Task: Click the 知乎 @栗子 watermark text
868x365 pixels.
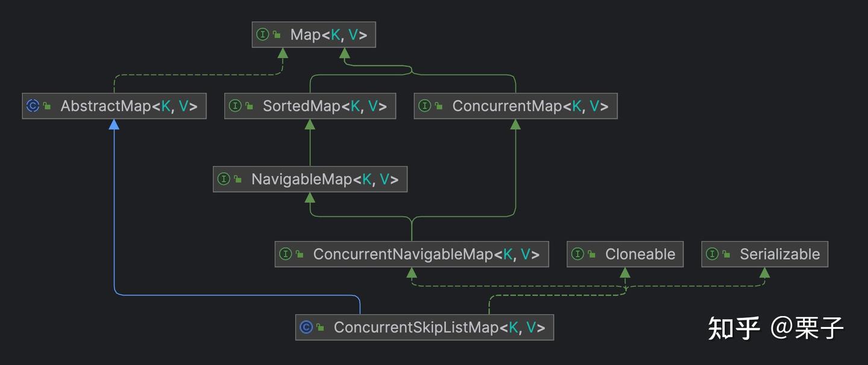Action: 775,327
